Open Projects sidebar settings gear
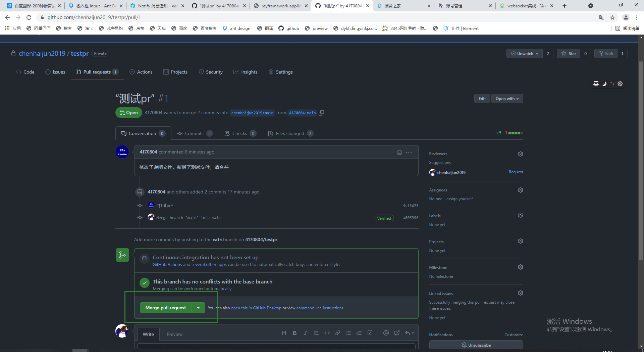 521,241
